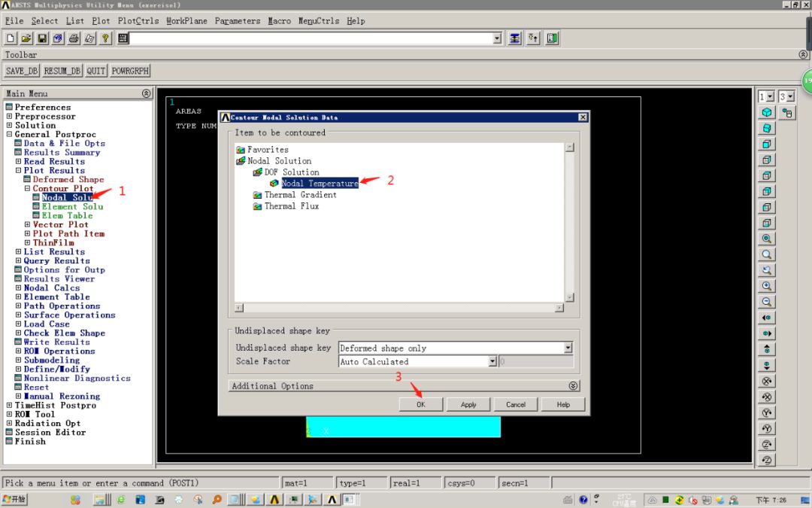The image size is (812, 508).
Task: Save the database using the Save disk icon
Action: (x=42, y=38)
